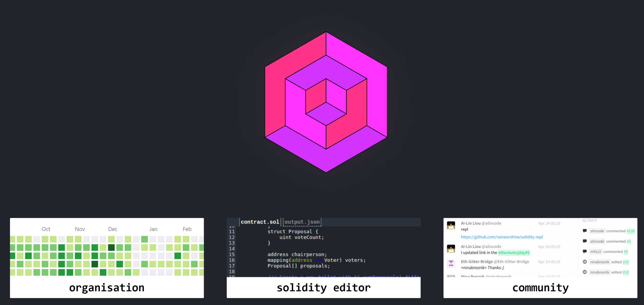Open issue #130 in the activity feed
Image resolution: width=644 pixels, height=305 pixels.
pos(631,231)
